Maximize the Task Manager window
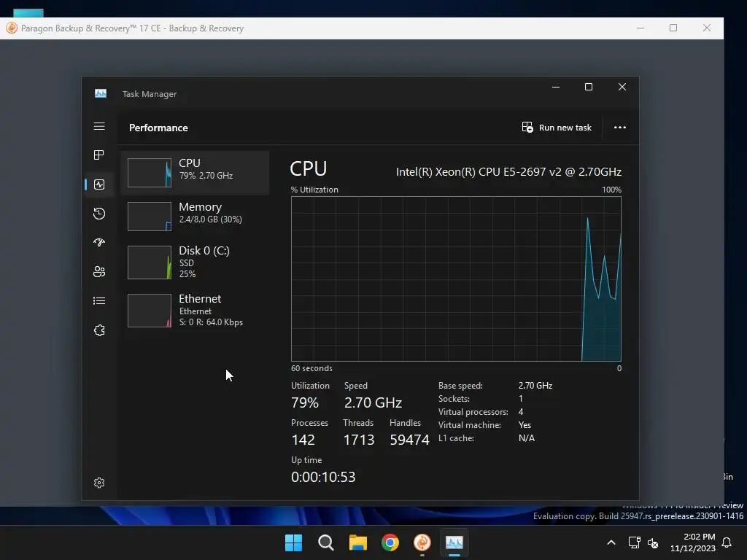The height and width of the screenshot is (560, 747). click(589, 87)
